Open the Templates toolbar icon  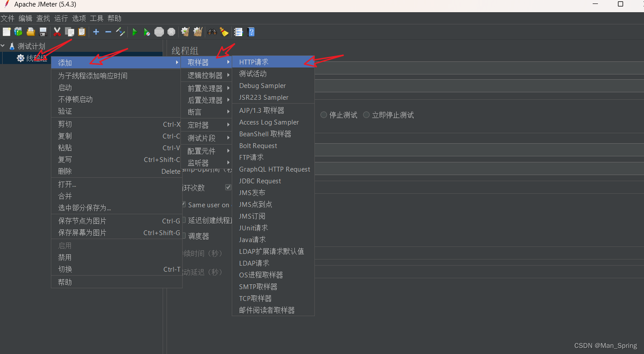(x=18, y=32)
